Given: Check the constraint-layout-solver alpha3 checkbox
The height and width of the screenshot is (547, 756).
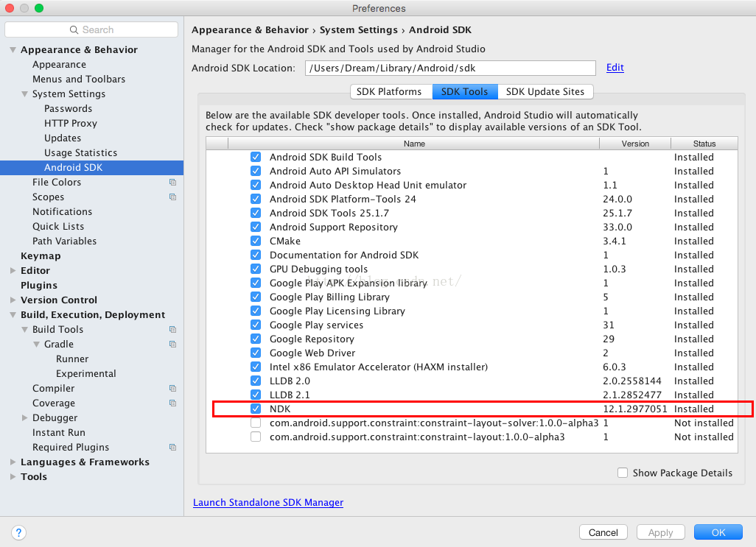Looking at the screenshot, I should point(256,423).
